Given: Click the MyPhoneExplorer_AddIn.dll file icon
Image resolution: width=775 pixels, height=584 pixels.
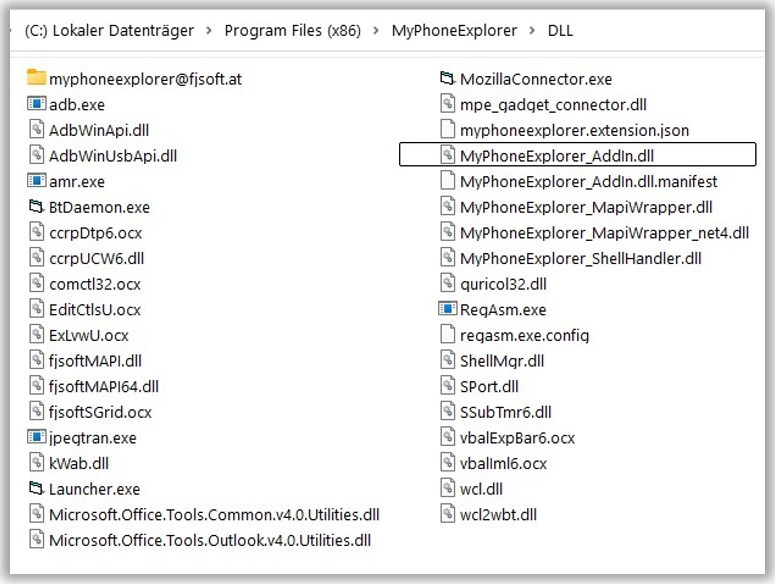Looking at the screenshot, I should (x=447, y=155).
